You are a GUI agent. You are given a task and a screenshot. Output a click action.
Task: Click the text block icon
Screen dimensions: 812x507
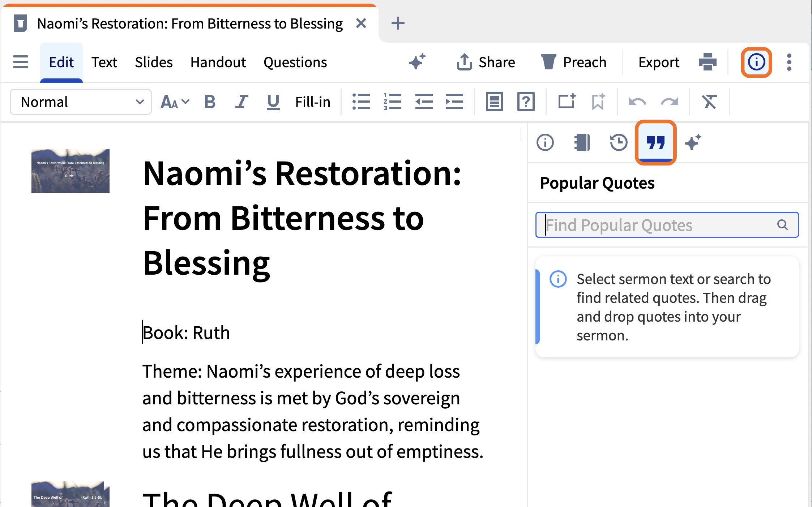point(495,102)
